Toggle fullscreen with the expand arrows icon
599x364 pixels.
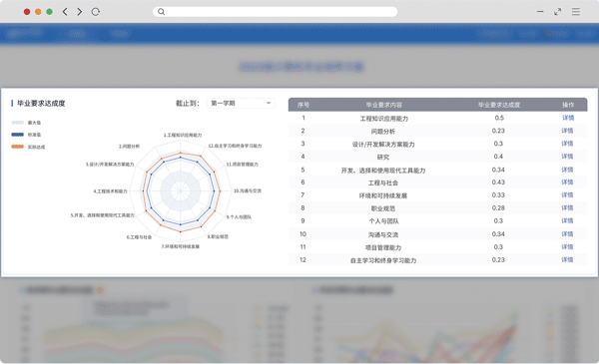coord(558,12)
